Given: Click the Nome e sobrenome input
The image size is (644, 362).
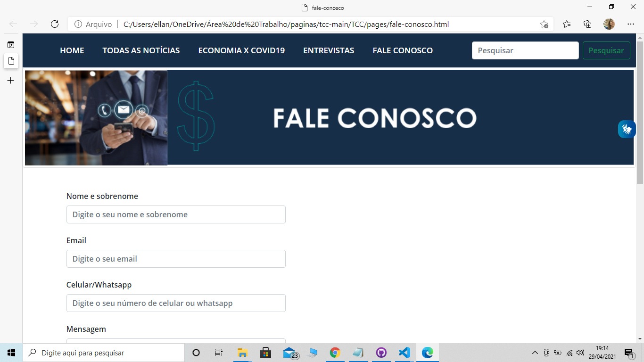Looking at the screenshot, I should [176, 214].
